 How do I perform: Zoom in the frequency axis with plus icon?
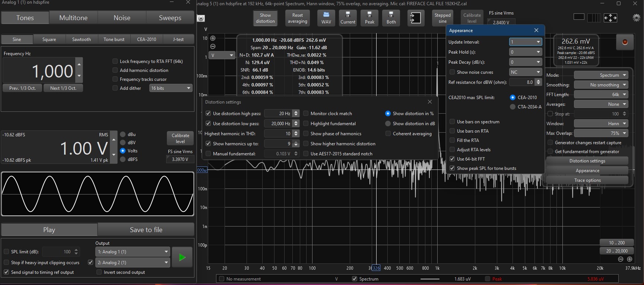[x=629, y=259]
